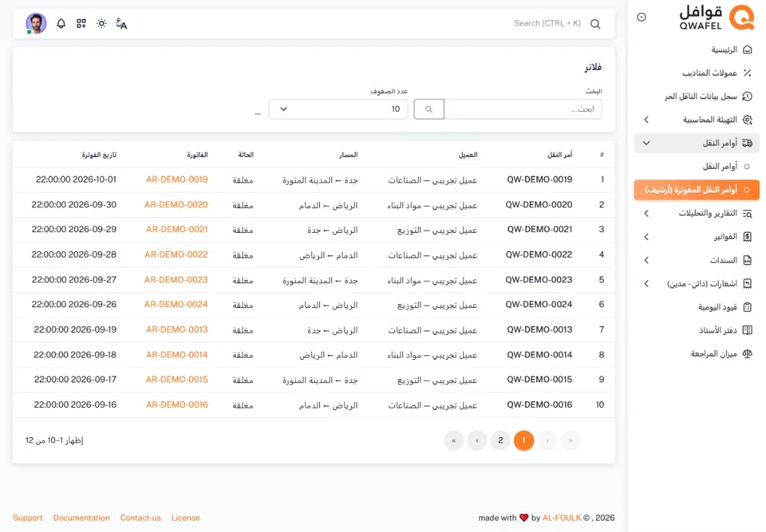Click the document icon for السندات
This screenshot has width=766, height=532.
[747, 260]
